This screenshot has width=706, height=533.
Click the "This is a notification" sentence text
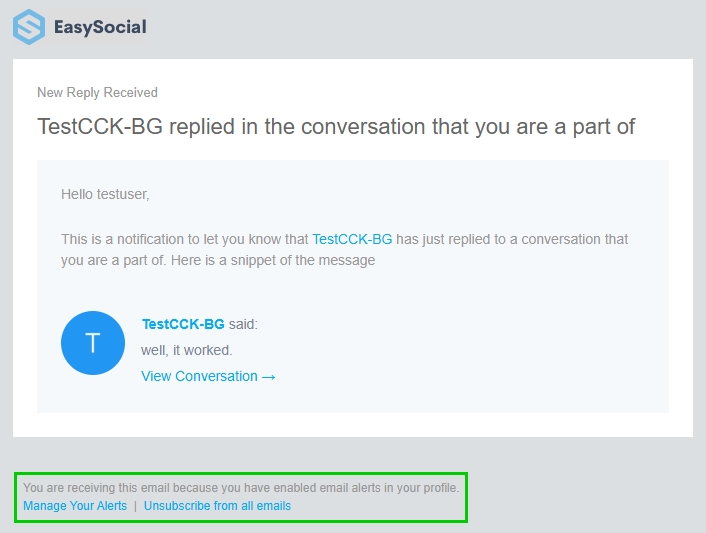[x=180, y=240]
